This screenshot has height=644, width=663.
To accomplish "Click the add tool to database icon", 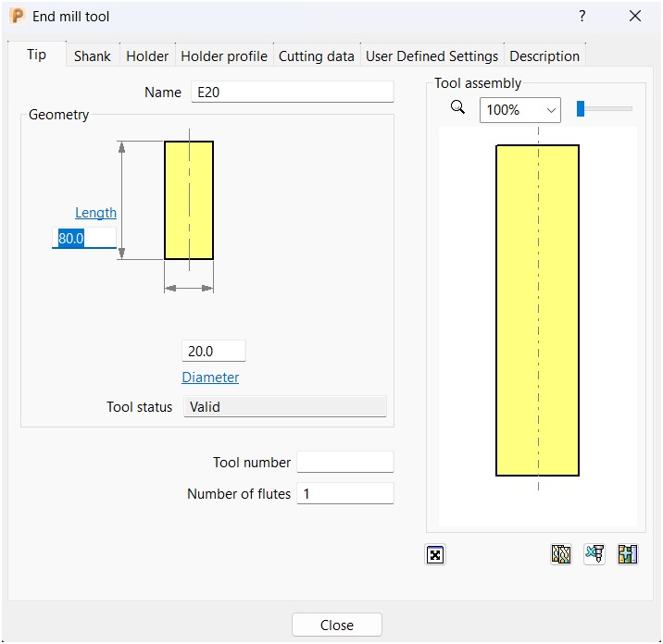I will 628,554.
